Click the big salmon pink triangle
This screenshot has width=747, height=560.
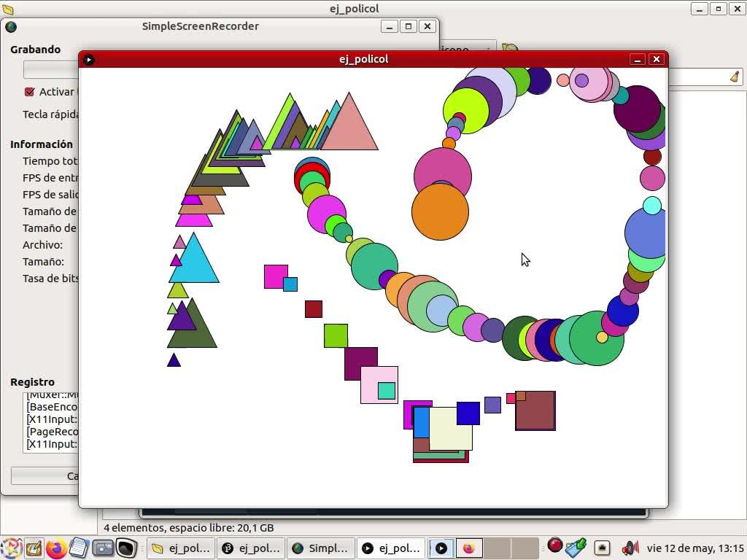click(349, 130)
